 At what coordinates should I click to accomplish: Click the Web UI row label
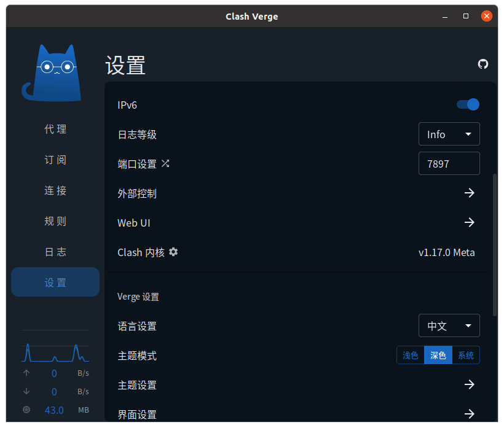(x=134, y=223)
